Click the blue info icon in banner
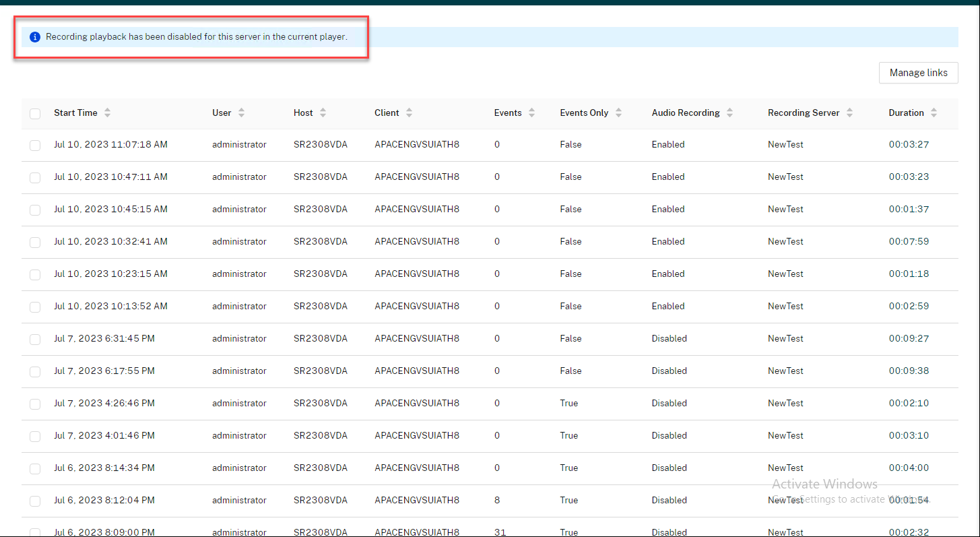 (x=35, y=37)
